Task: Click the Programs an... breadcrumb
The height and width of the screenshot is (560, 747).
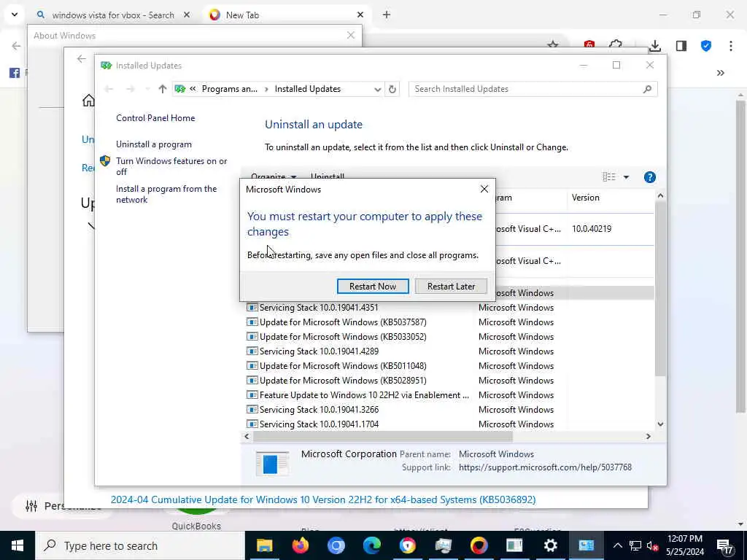Action: pyautogui.click(x=230, y=89)
